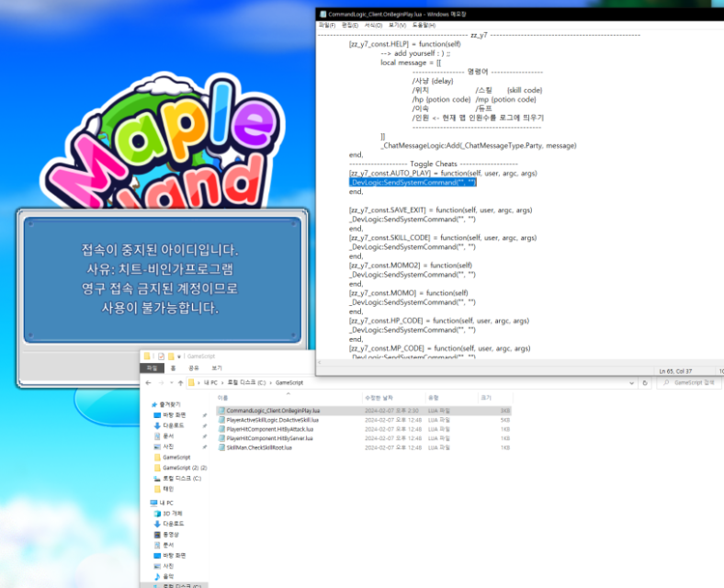This screenshot has width=724, height=588.
Task: Click the explorer back navigation arrow
Action: coord(148,382)
